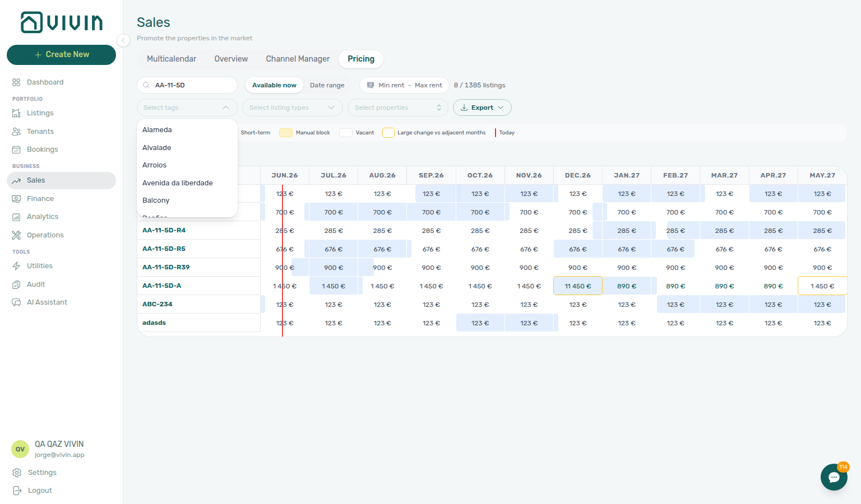
Task: Expand the Select listing types dropdown
Action: click(293, 108)
